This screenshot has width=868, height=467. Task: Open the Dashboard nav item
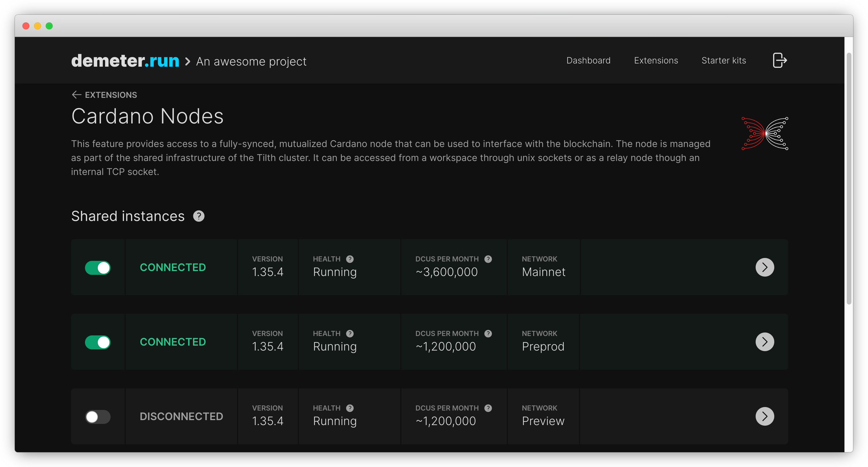point(588,61)
